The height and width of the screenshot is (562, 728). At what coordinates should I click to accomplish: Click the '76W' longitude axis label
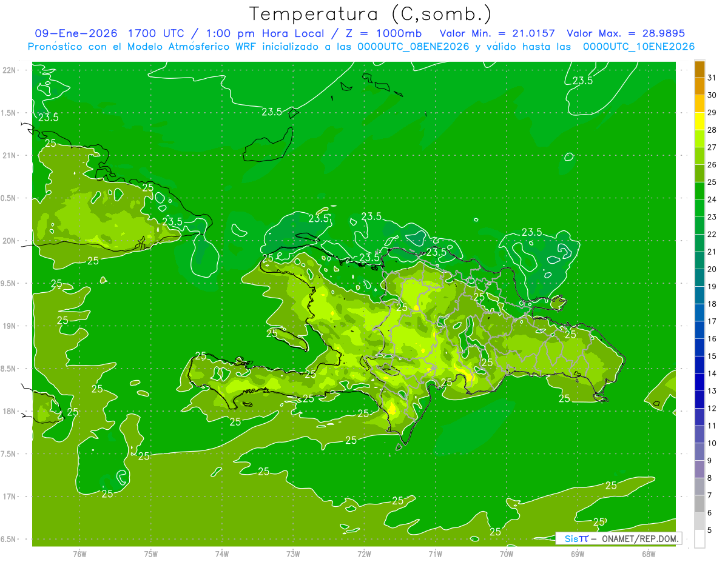(x=79, y=554)
